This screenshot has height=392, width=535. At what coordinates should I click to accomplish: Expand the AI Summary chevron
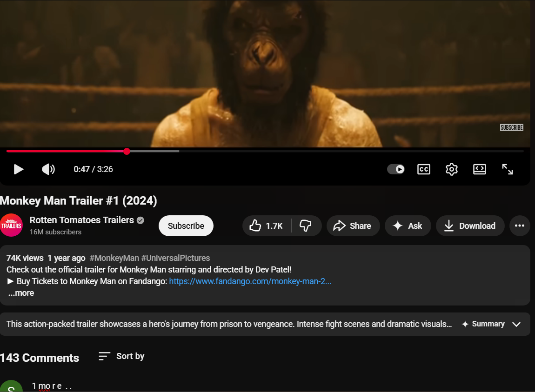click(516, 324)
